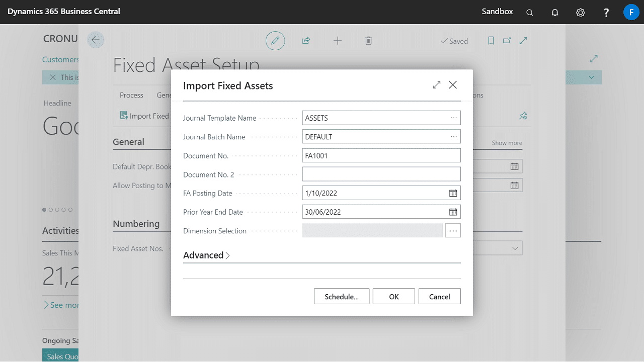Open Journal Template Name lookup ellipsis
Viewport: 644px width, 362px height.
tap(453, 118)
